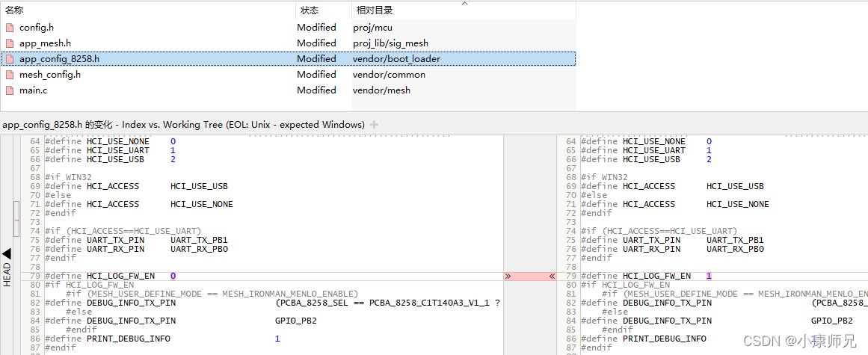Click right pane UART_RX_PB0 value

(735, 249)
